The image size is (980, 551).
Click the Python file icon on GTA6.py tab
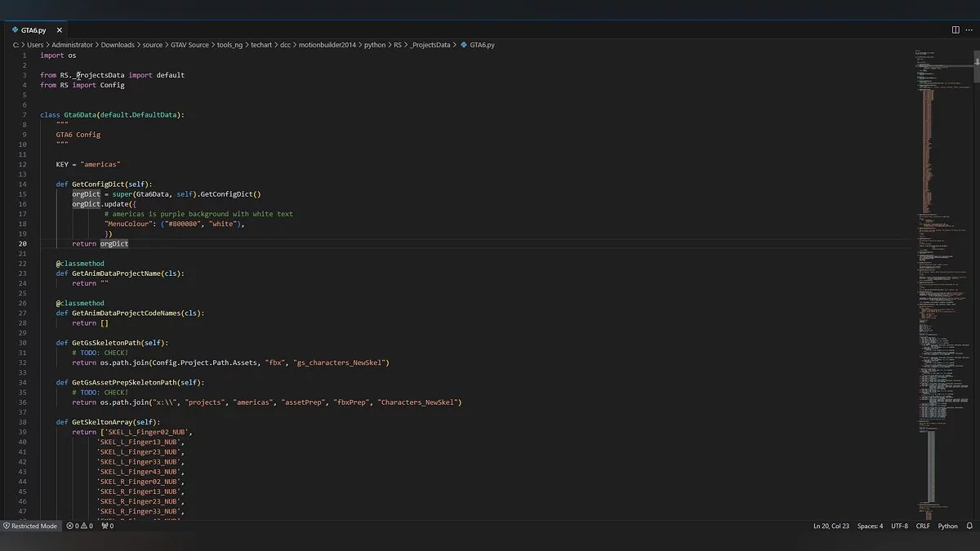16,30
